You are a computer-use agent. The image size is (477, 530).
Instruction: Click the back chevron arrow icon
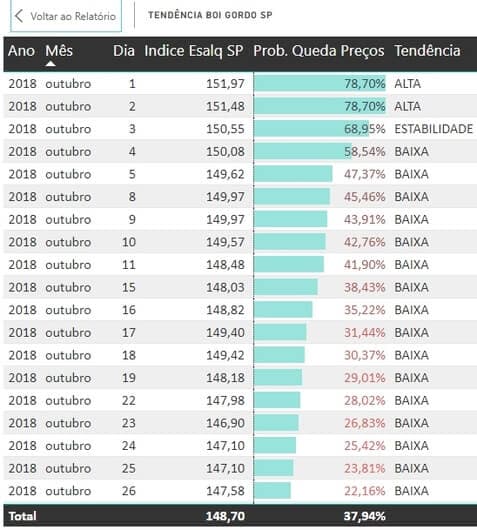[x=19, y=16]
